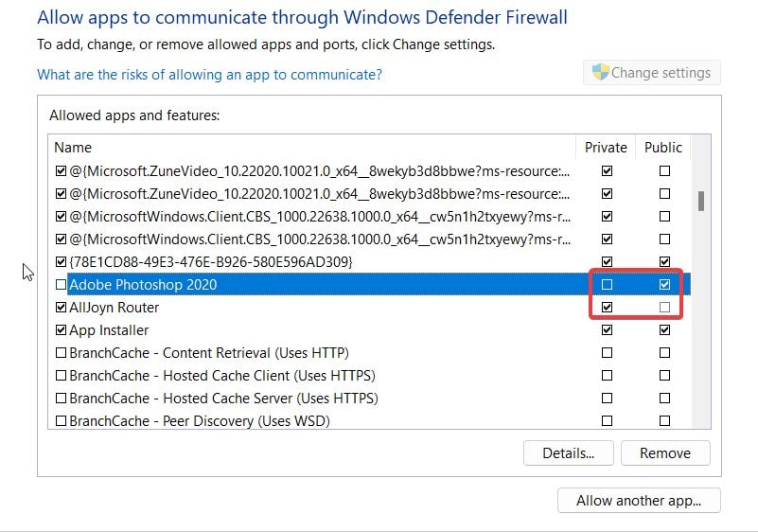758x532 pixels.
Task: Uncheck the App Installer name checkbox
Action: point(62,330)
